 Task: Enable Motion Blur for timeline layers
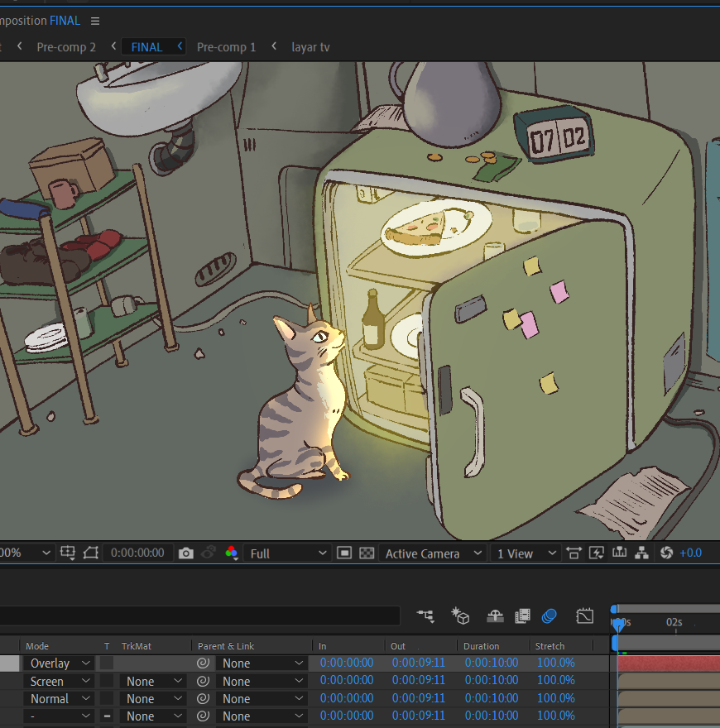[x=549, y=616]
